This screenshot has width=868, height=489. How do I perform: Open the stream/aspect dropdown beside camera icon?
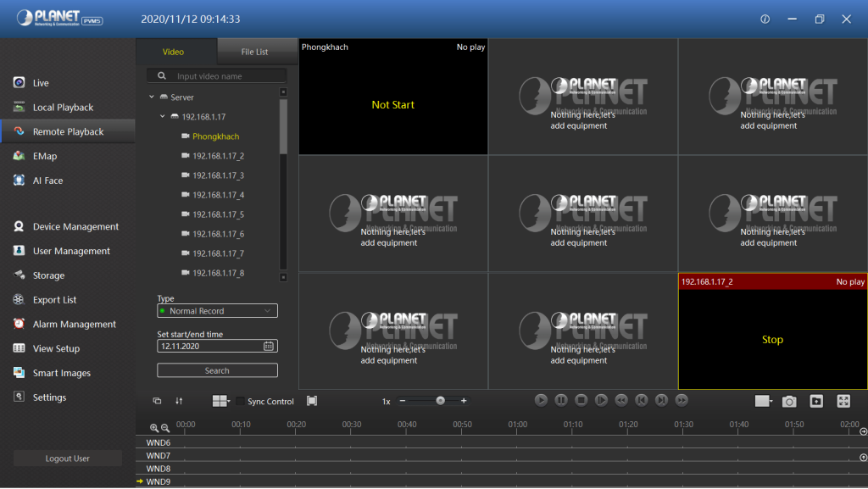[764, 401]
